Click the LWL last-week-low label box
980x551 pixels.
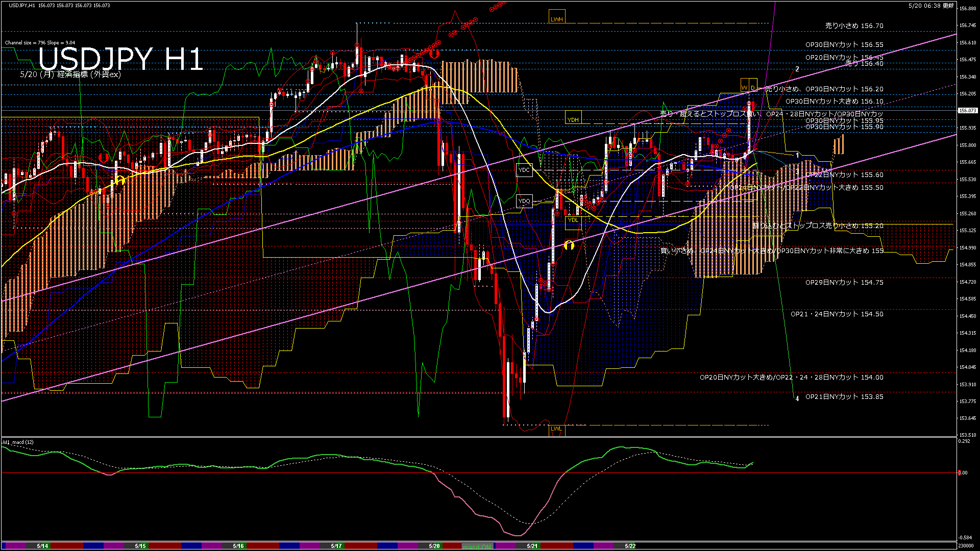(556, 431)
